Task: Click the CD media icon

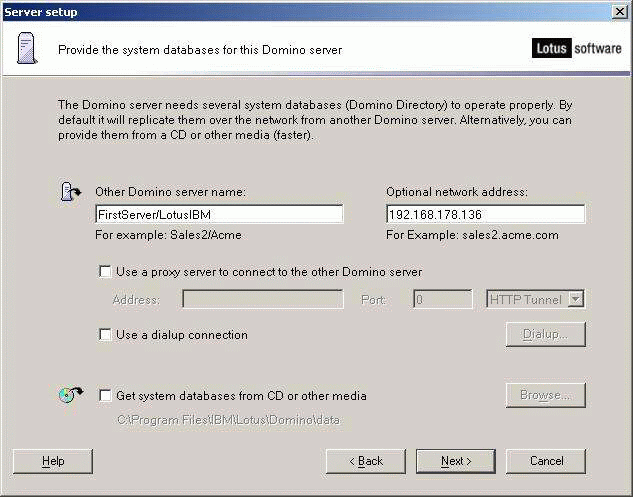Action: [x=71, y=394]
